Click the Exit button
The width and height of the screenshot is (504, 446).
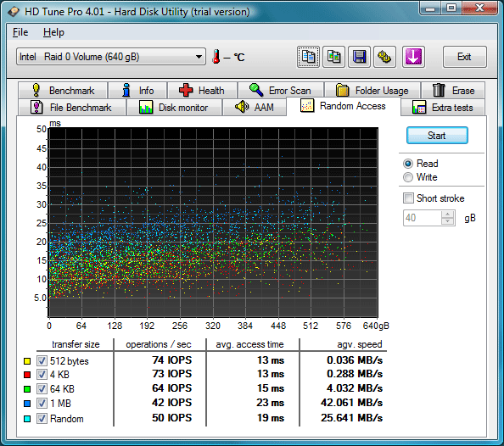click(x=464, y=57)
